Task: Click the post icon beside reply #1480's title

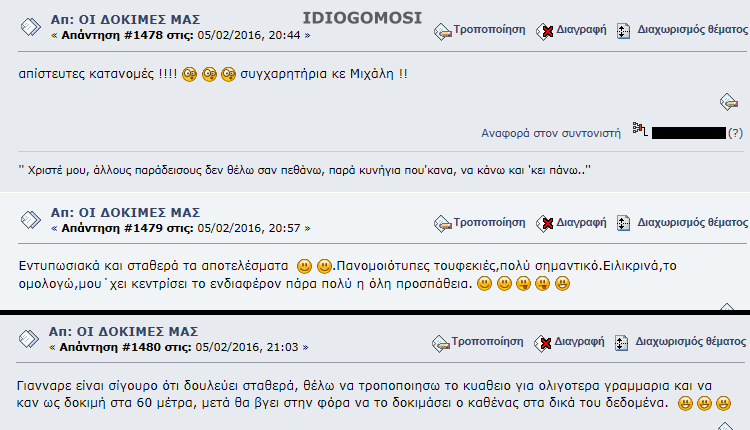Action: (x=29, y=339)
